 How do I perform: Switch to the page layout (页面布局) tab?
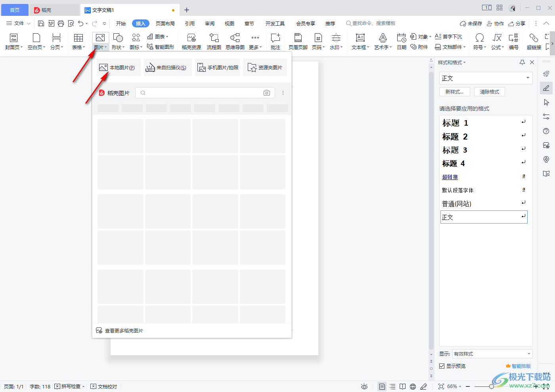tap(165, 23)
